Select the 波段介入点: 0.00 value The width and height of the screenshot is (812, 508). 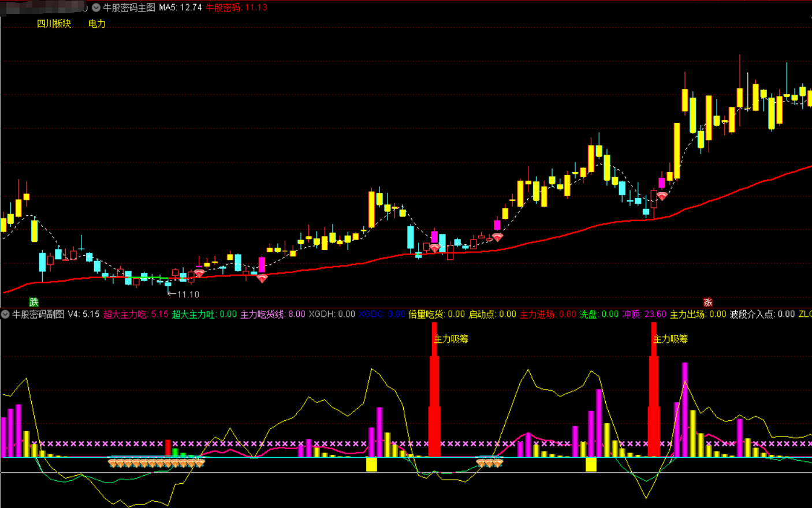point(762,314)
